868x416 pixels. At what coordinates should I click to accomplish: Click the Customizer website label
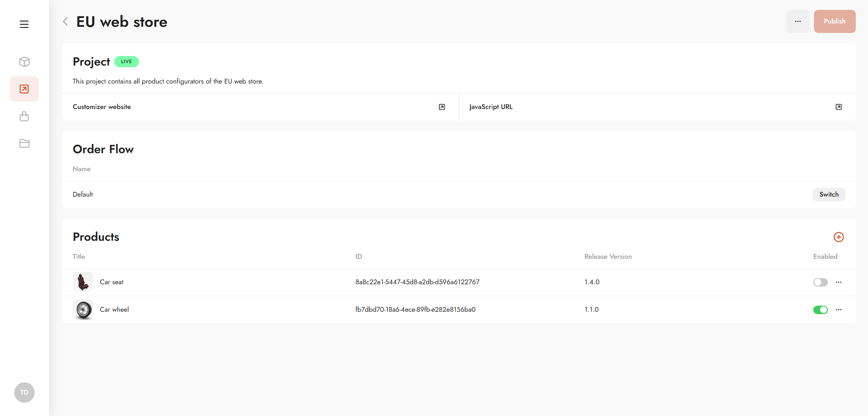[x=102, y=107]
